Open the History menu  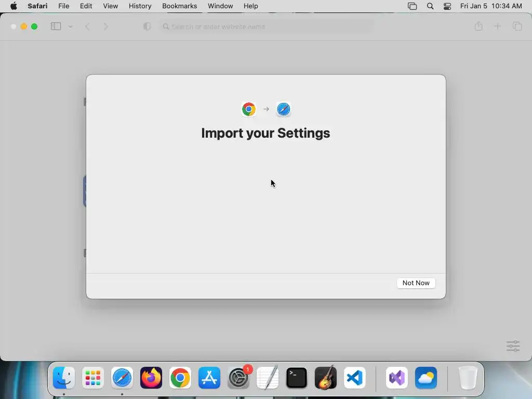tap(140, 6)
